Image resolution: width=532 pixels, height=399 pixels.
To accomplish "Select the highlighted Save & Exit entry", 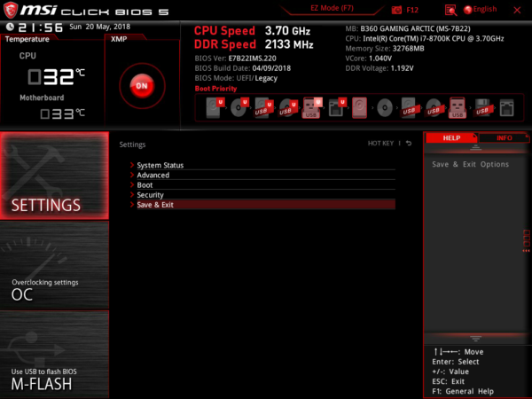I will 266,205.
